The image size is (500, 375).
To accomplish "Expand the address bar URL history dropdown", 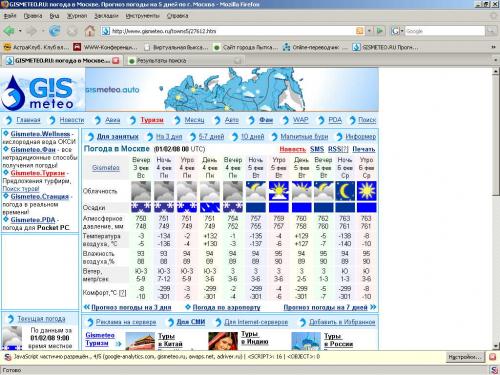I will (369, 31).
